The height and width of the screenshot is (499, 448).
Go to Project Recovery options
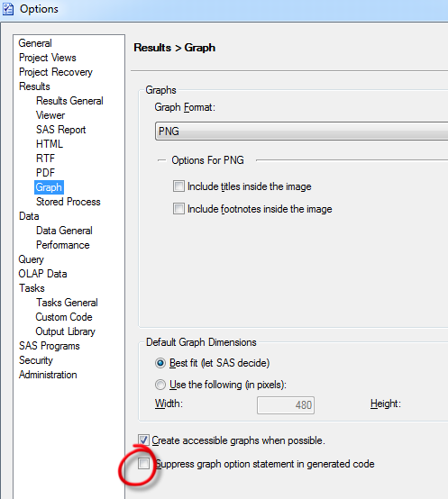coord(56,72)
